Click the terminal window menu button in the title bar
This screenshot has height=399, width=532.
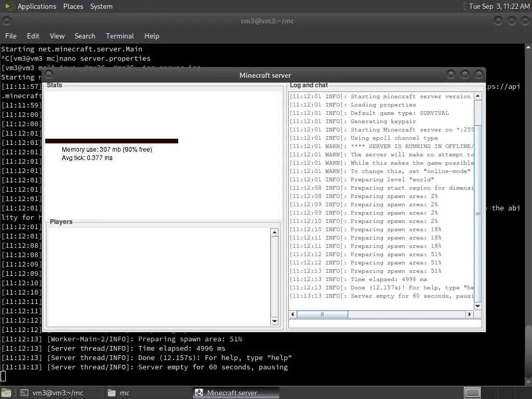[x=6, y=21]
